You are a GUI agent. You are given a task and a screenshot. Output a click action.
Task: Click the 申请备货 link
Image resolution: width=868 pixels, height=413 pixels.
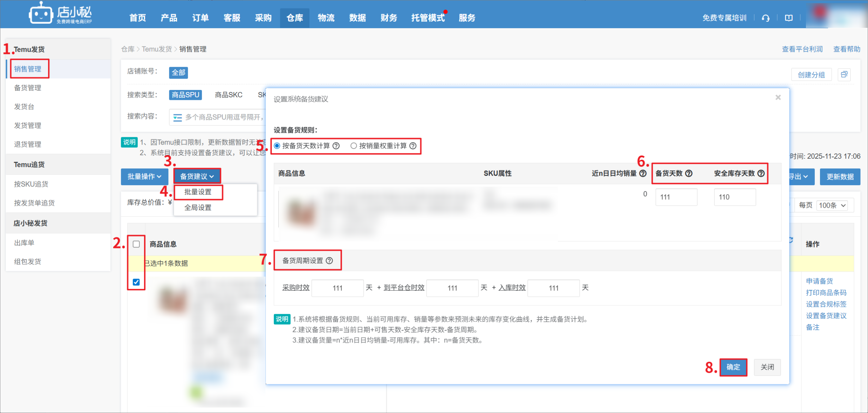(819, 281)
